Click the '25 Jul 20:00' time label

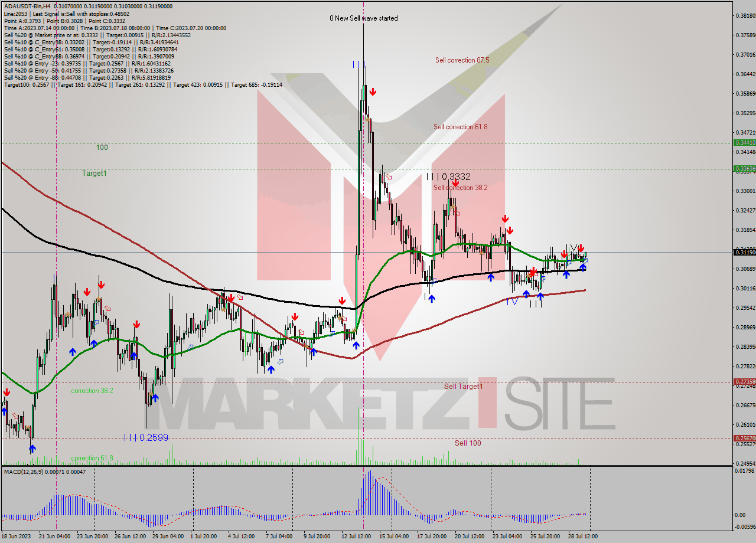tap(545, 537)
